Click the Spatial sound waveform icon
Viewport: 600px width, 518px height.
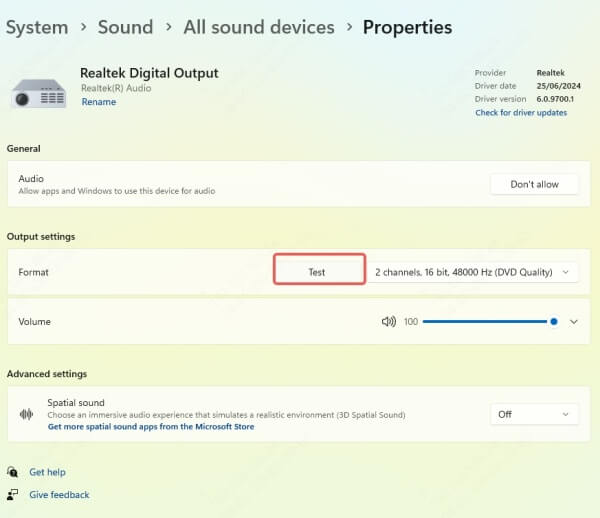[x=26, y=414]
